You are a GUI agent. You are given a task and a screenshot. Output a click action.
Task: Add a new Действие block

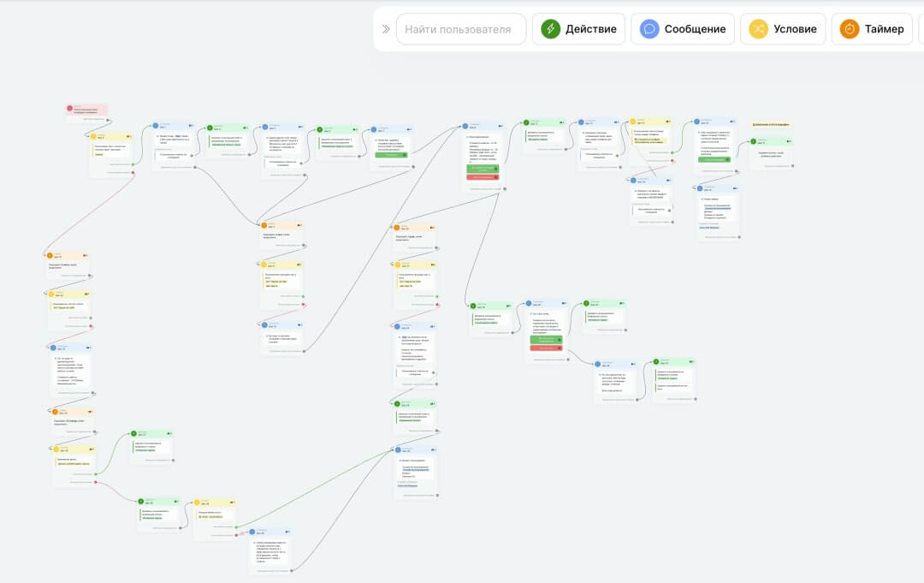point(578,29)
